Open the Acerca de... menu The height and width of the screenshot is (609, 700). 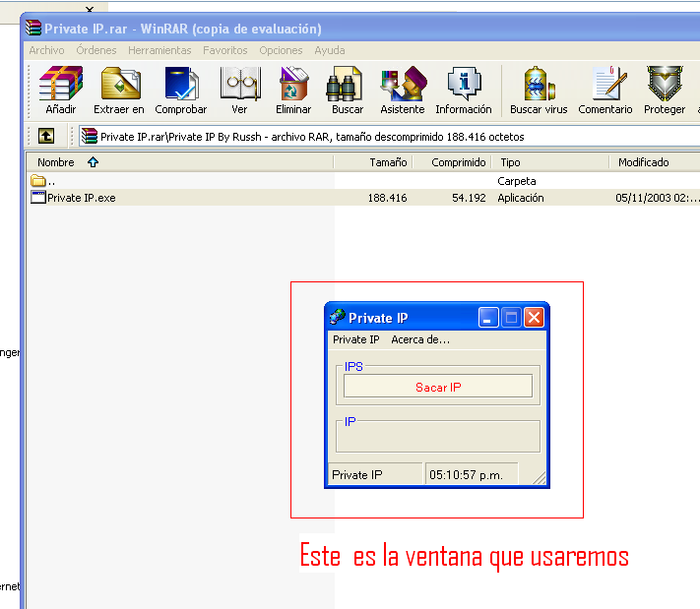point(420,339)
